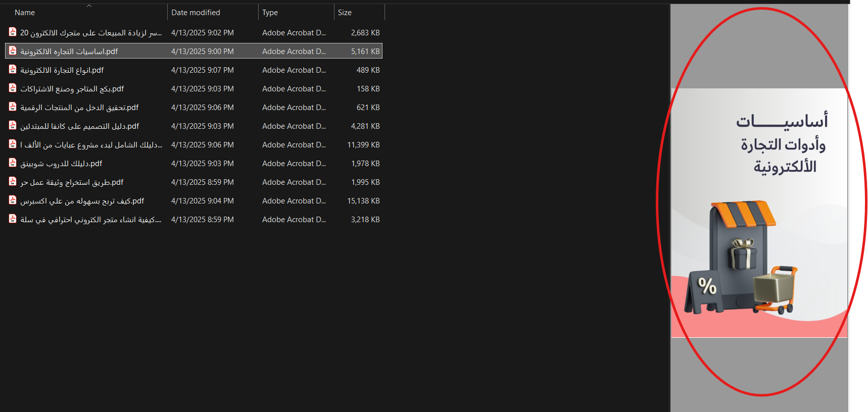Select the file name دليلك للدروب شوبينق.pdf

tap(61, 164)
